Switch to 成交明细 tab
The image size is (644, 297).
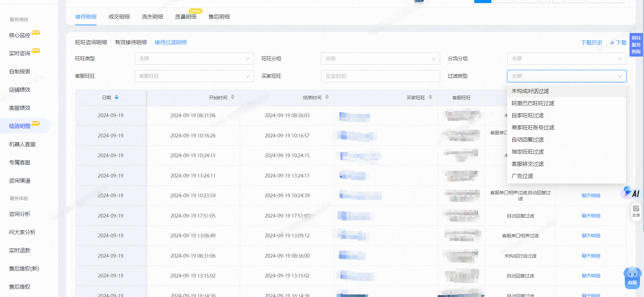pos(119,17)
